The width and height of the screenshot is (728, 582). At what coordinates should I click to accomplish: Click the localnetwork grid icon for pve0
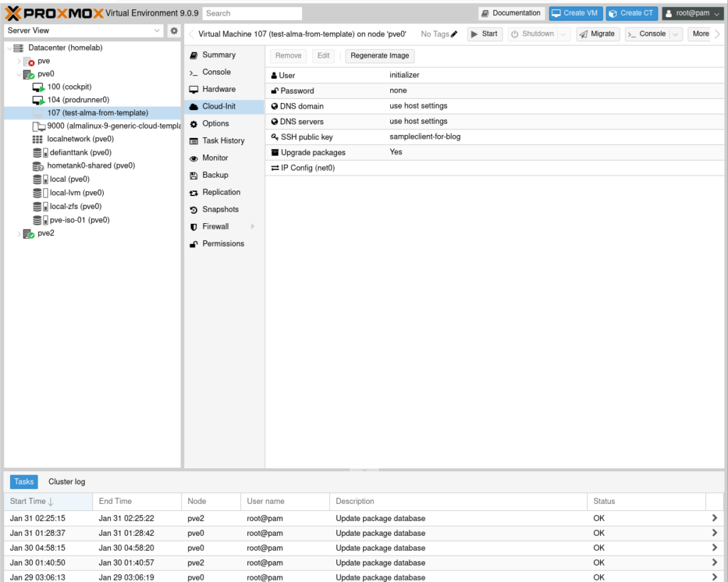tap(38, 139)
